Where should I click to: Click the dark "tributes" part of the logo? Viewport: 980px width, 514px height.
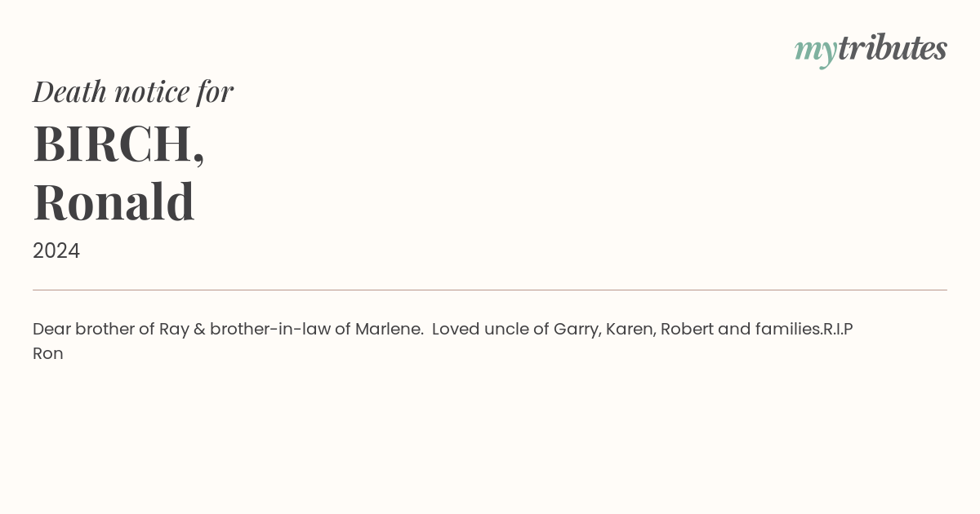coord(893,48)
